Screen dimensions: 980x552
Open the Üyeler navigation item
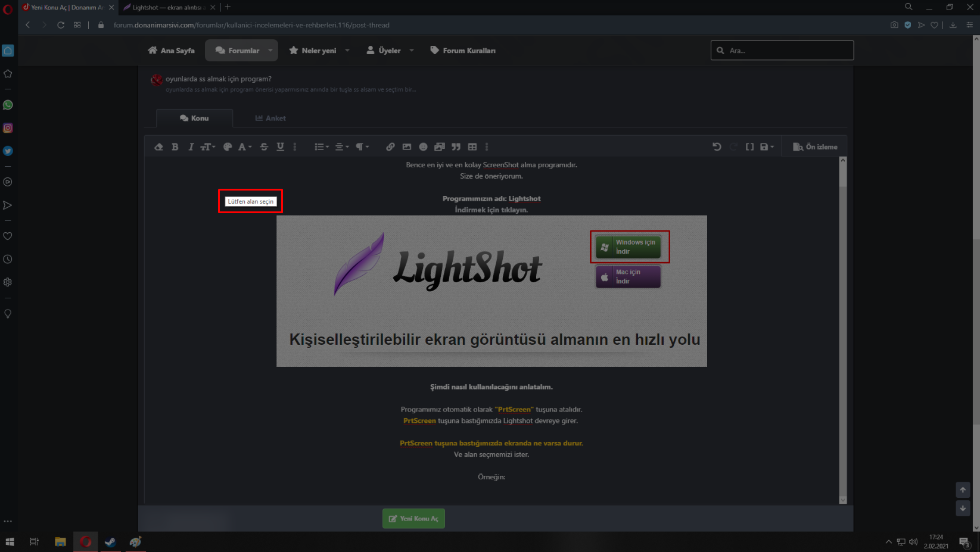coord(383,51)
